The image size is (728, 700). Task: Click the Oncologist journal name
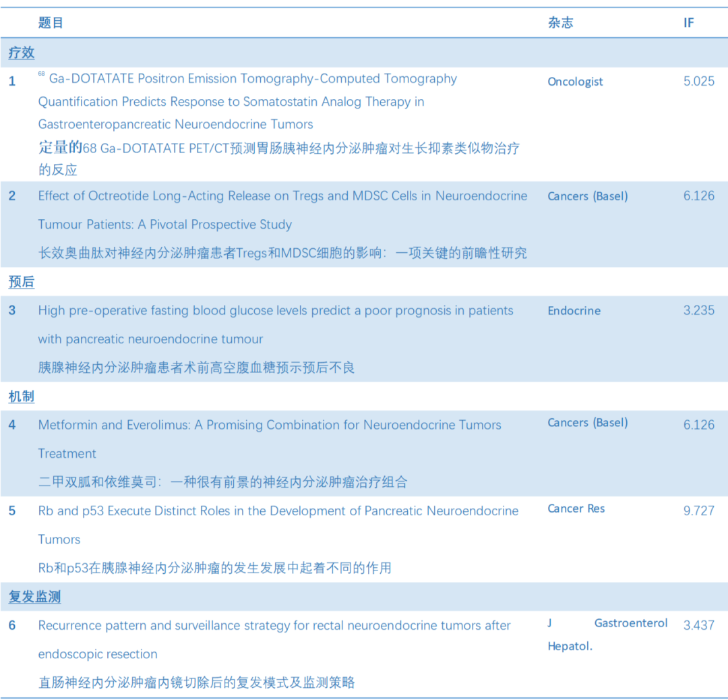(575, 82)
